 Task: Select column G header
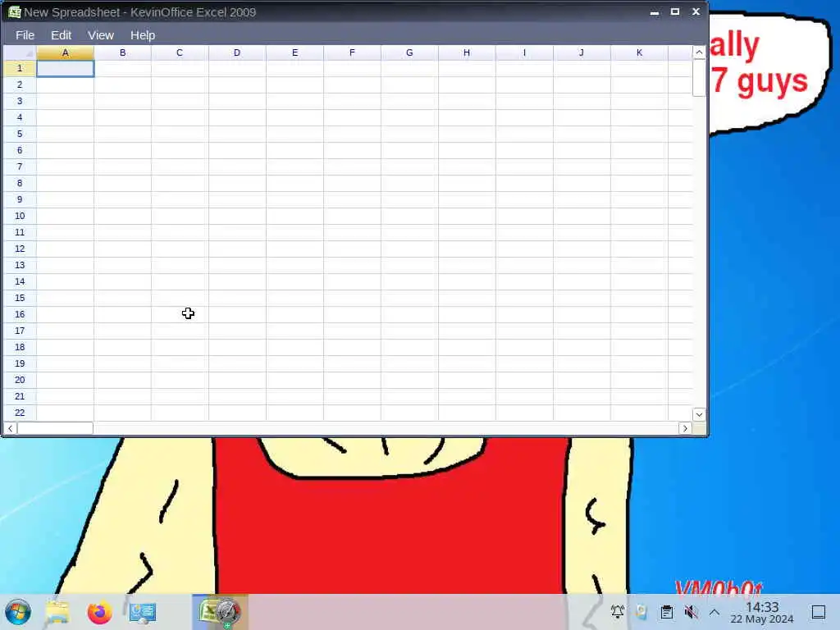point(409,52)
